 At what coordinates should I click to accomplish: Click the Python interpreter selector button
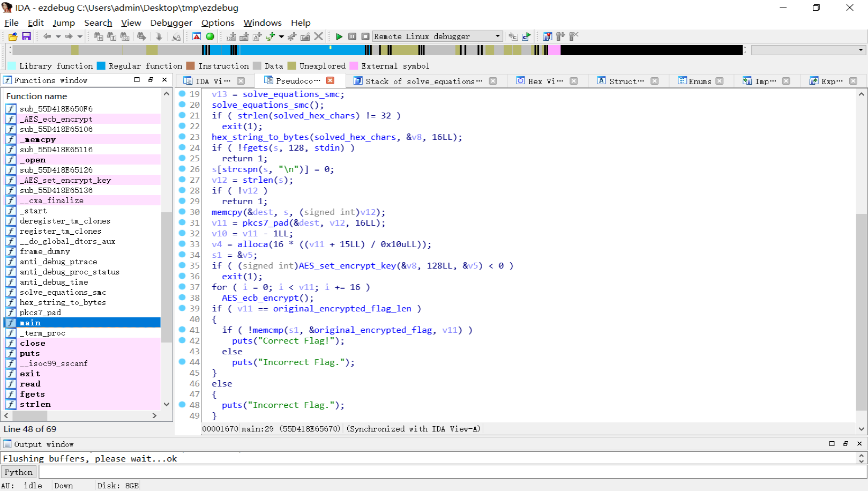tap(19, 472)
